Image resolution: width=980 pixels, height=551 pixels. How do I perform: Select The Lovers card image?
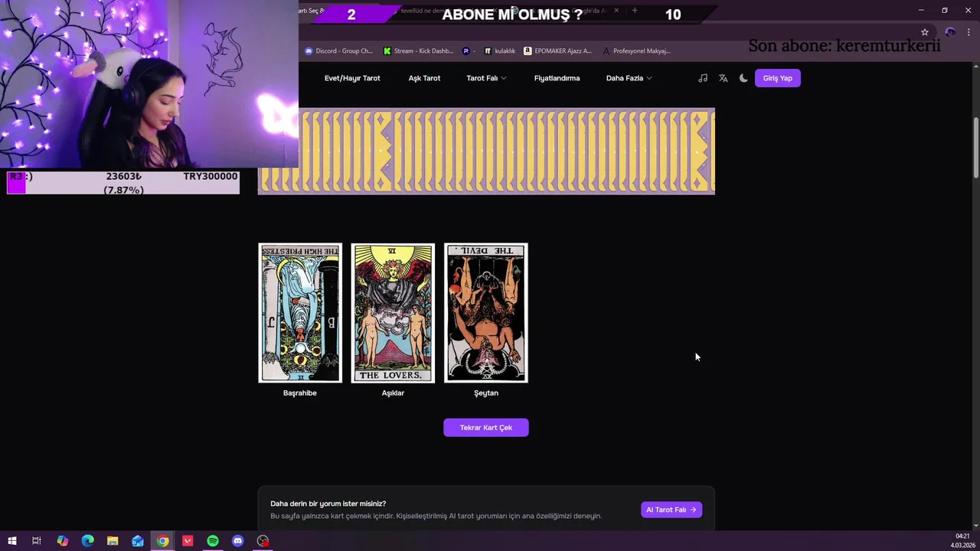[393, 313]
